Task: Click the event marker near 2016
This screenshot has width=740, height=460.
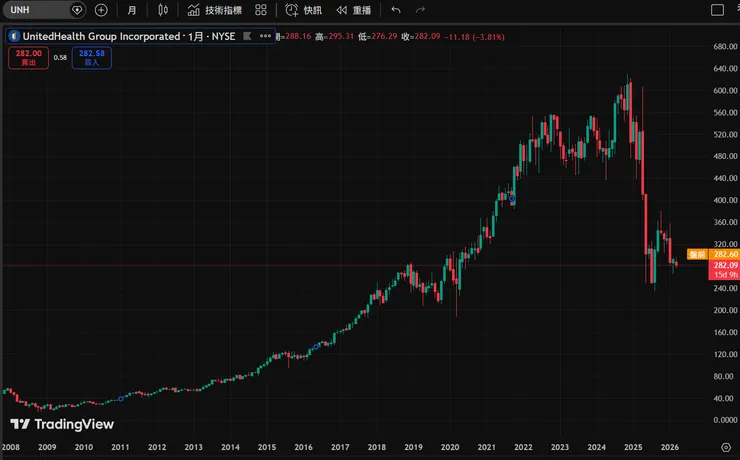Action: pos(316,347)
